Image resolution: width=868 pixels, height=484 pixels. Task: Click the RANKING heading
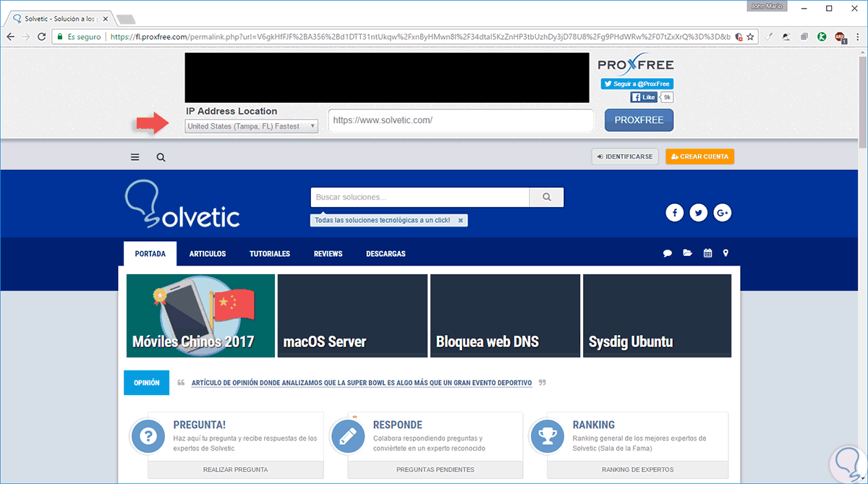[x=594, y=425]
